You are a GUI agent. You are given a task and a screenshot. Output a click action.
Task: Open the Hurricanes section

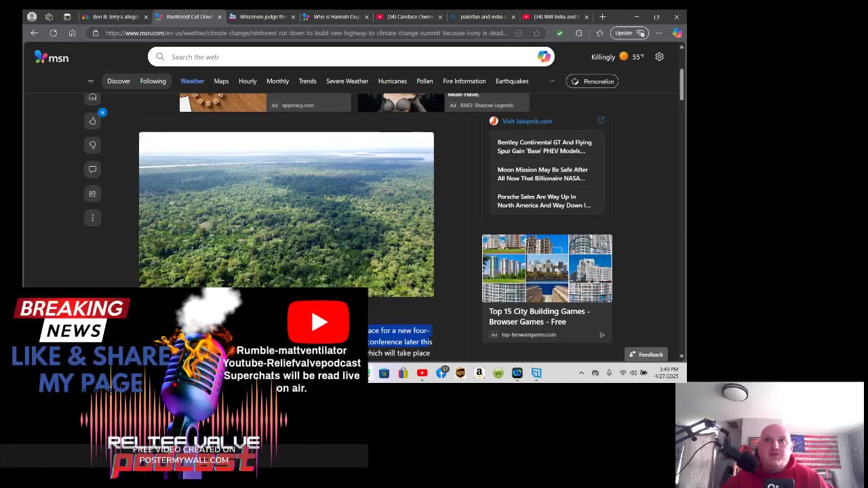coord(392,81)
